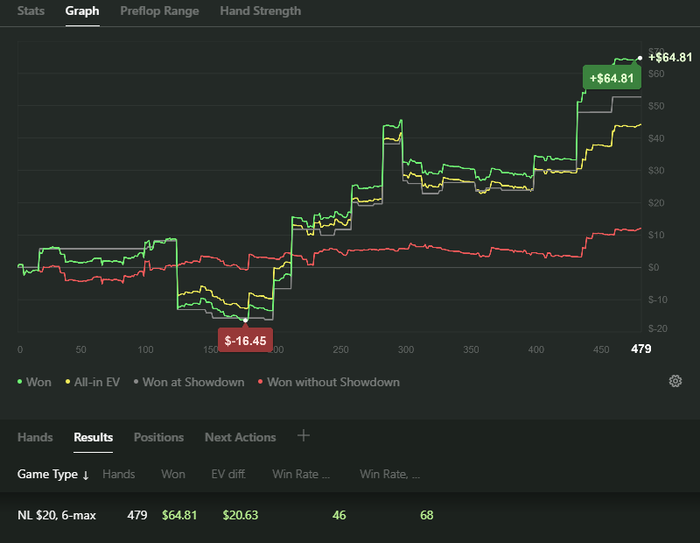Click the win rate value 46

click(x=339, y=515)
